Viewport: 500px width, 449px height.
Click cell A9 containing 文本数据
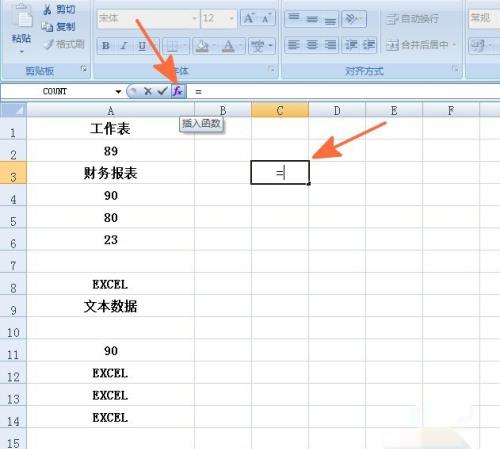coord(111,306)
